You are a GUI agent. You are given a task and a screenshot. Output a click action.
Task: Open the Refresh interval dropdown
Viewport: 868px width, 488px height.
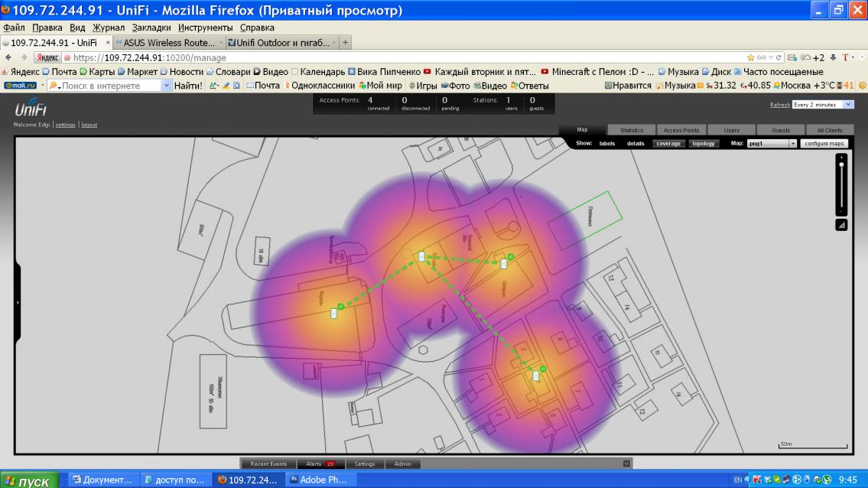point(823,105)
